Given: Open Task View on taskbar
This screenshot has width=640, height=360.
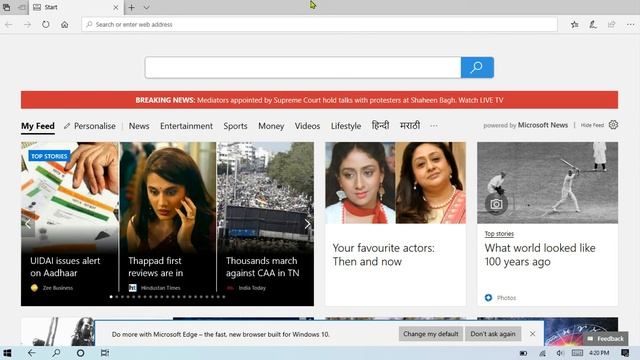Looking at the screenshot, I should tap(105, 353).
